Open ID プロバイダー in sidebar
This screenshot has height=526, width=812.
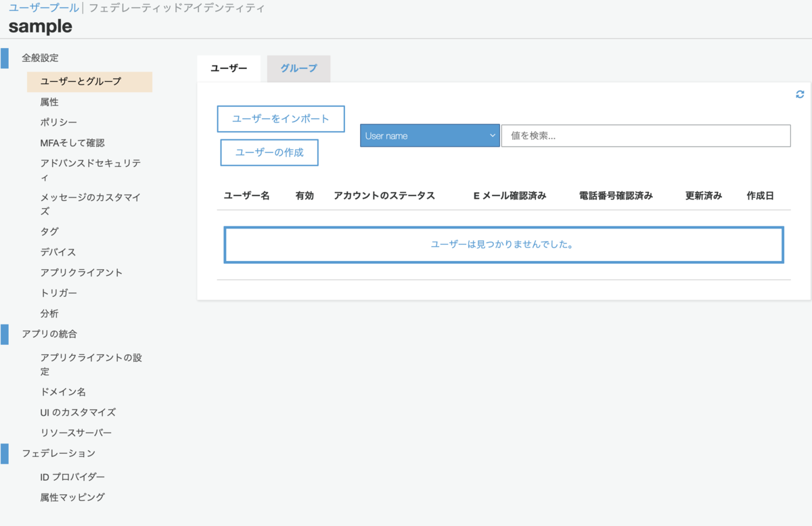tap(72, 477)
